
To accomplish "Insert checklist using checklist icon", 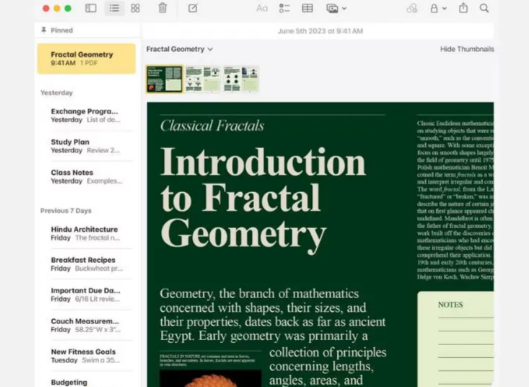I will (284, 8).
